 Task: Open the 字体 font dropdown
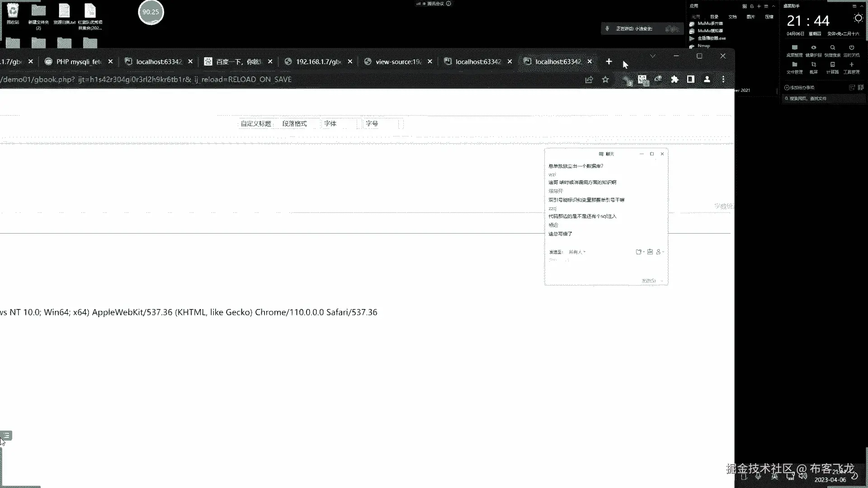(x=330, y=124)
